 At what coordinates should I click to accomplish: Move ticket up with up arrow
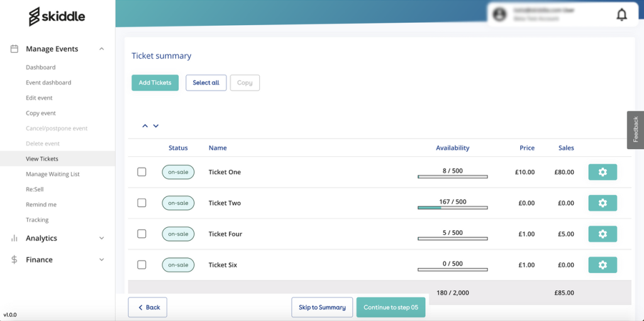pos(145,126)
